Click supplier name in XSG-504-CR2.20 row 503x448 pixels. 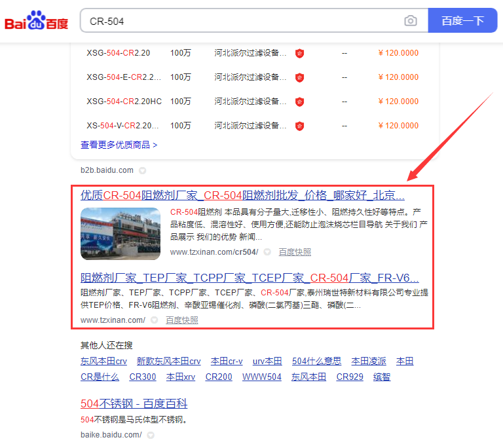click(250, 53)
